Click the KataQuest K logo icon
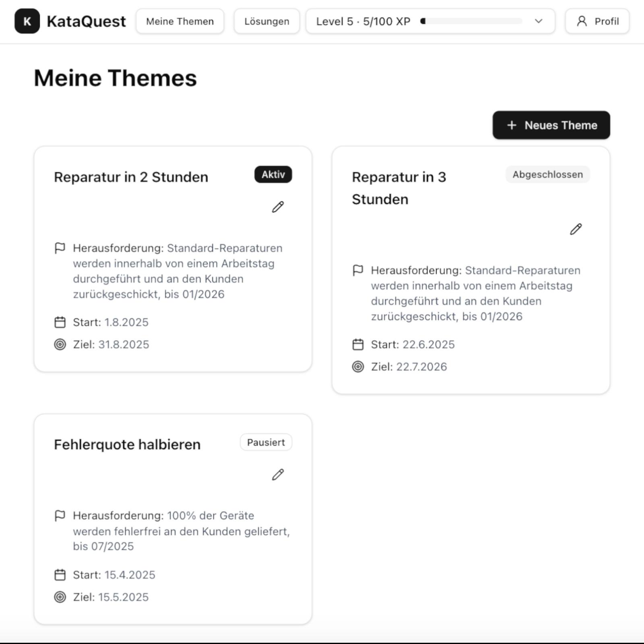The image size is (644, 644). point(27,21)
